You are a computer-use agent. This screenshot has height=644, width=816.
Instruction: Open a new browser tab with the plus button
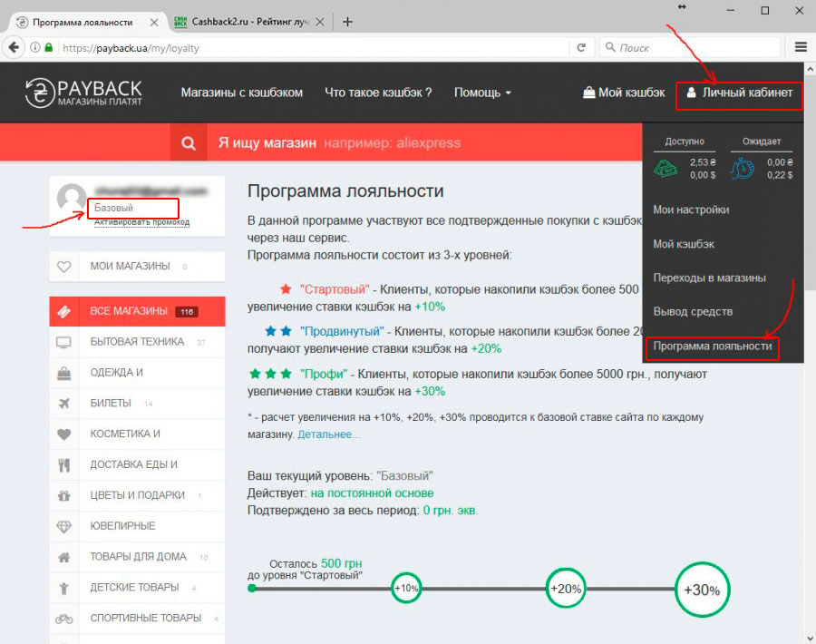click(x=347, y=22)
